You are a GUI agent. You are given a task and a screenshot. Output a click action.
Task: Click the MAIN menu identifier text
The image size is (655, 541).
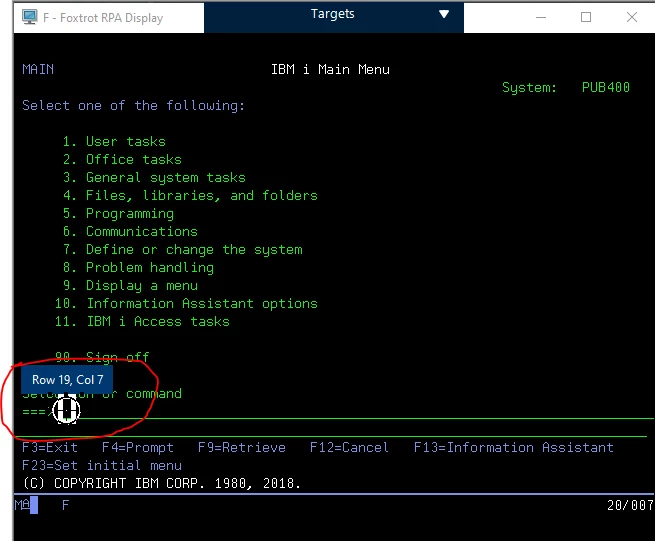coord(38,69)
